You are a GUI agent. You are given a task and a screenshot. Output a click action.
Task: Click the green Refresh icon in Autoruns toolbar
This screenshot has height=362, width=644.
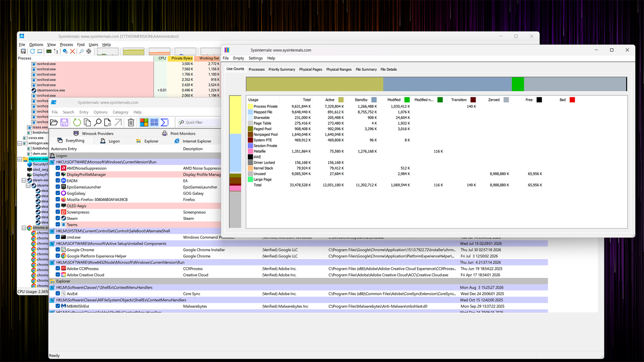[77, 122]
